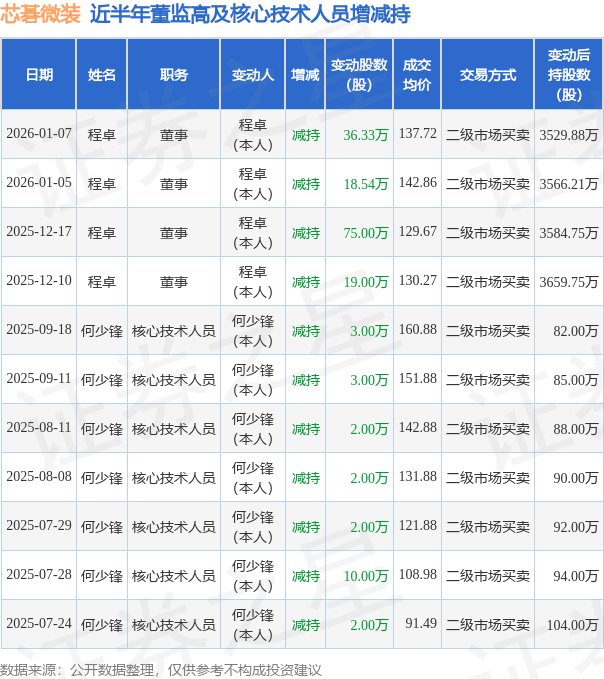This screenshot has width=604, height=679.
Task: Click holdings value 3529.88万
Action: coord(569,135)
